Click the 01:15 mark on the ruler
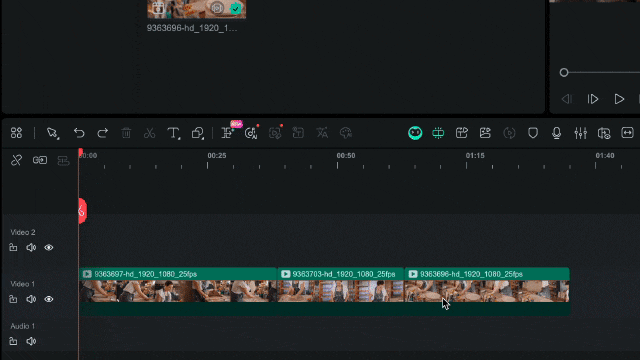This screenshot has width=640, height=360. point(475,156)
